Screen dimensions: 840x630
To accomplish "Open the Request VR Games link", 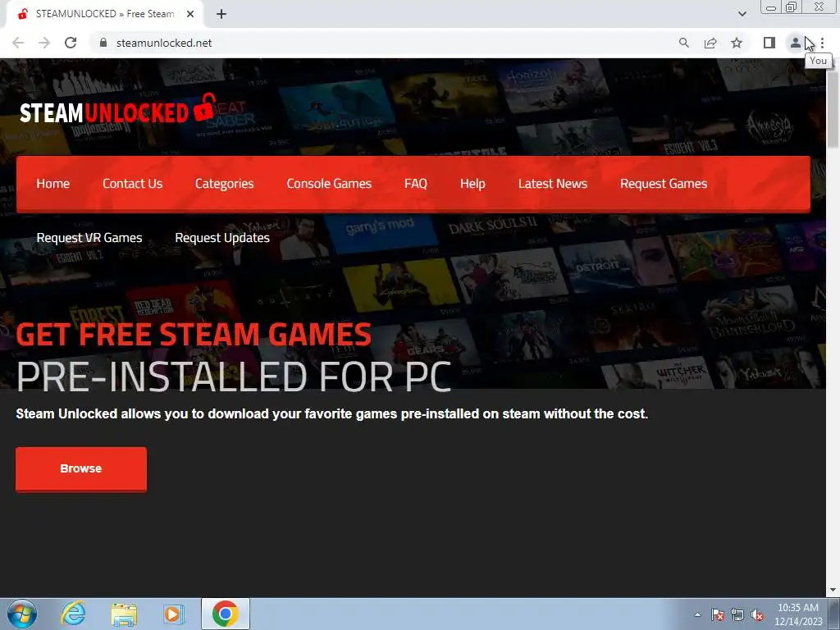I will (89, 238).
